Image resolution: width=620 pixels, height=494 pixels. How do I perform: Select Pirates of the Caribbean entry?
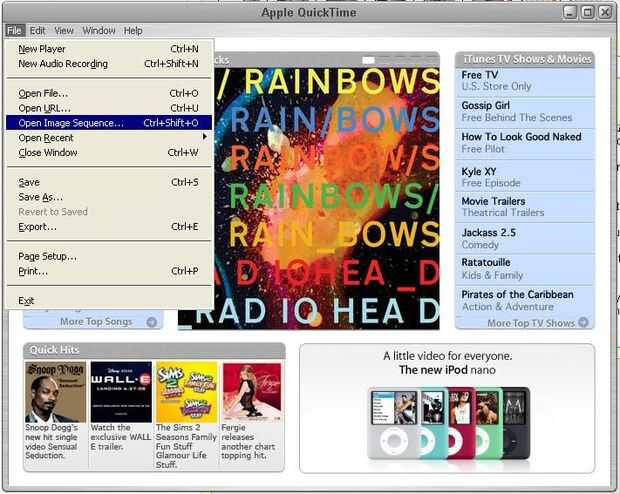[525, 301]
